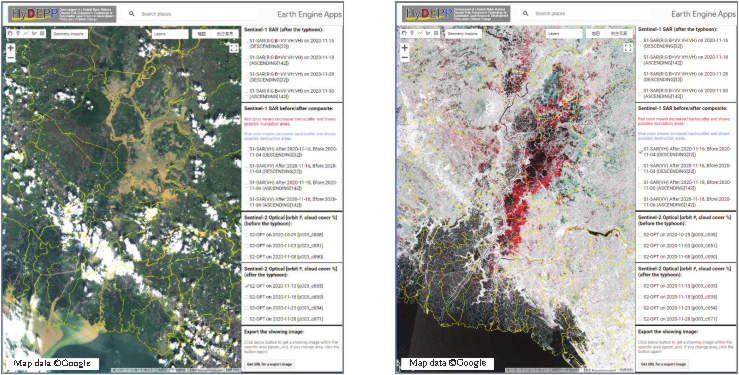Enable S2-OPT 2020-11-18 layer in left app

[x=247, y=297]
